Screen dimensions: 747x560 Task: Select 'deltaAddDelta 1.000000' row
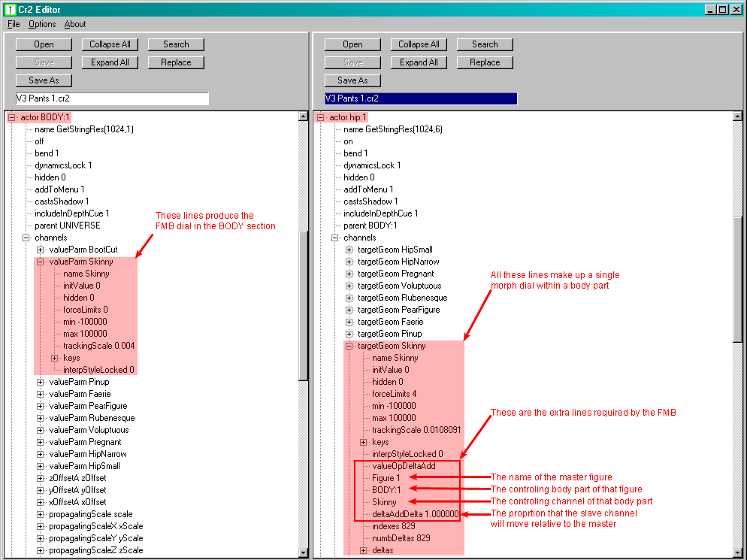pyautogui.click(x=415, y=514)
